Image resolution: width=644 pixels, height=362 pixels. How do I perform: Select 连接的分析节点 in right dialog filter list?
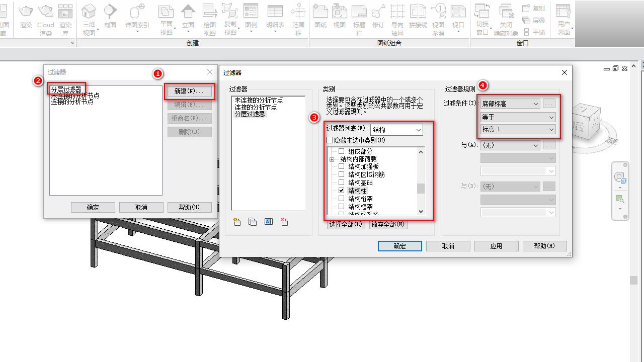pyautogui.click(x=256, y=107)
